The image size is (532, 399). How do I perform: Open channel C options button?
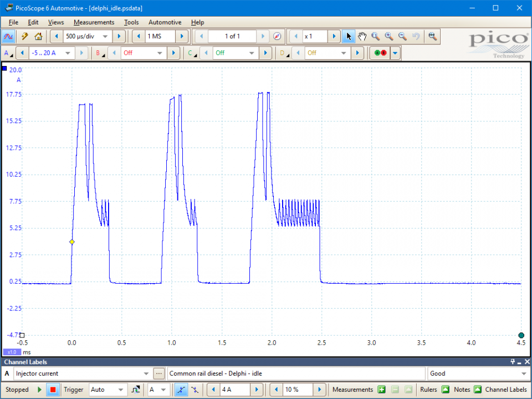click(192, 53)
